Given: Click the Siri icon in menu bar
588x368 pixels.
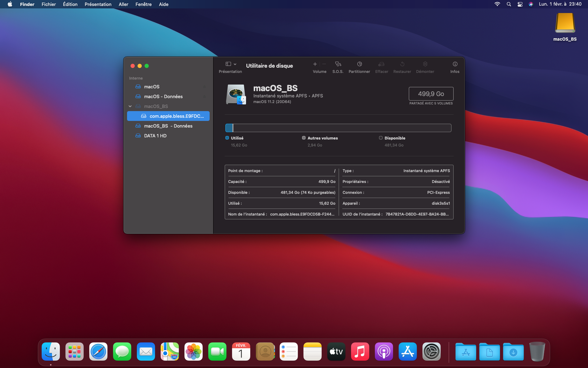Looking at the screenshot, I should coord(531,4).
